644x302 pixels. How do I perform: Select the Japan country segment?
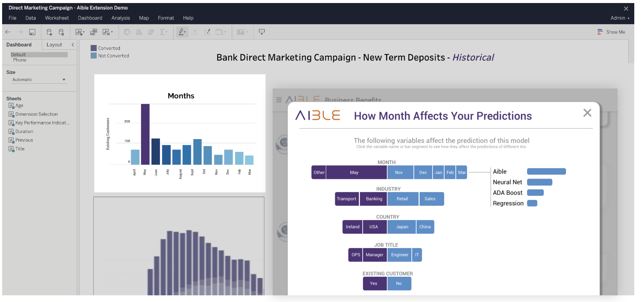tap(402, 227)
